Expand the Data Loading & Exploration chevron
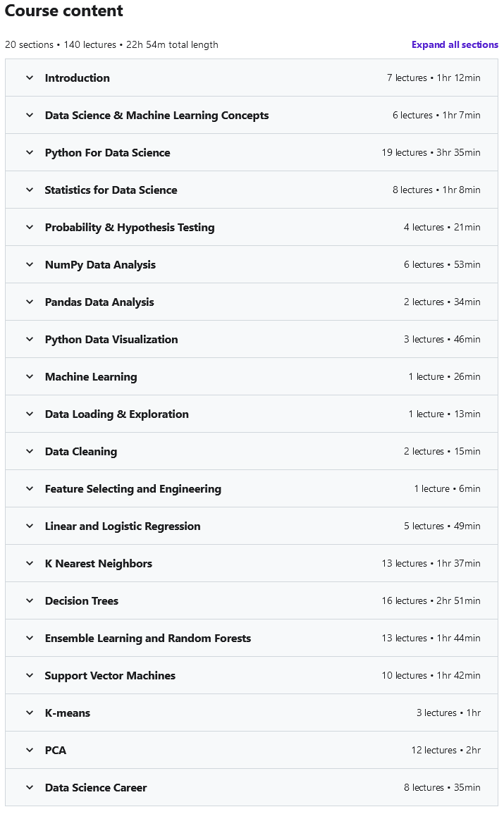The image size is (504, 814). (30, 414)
